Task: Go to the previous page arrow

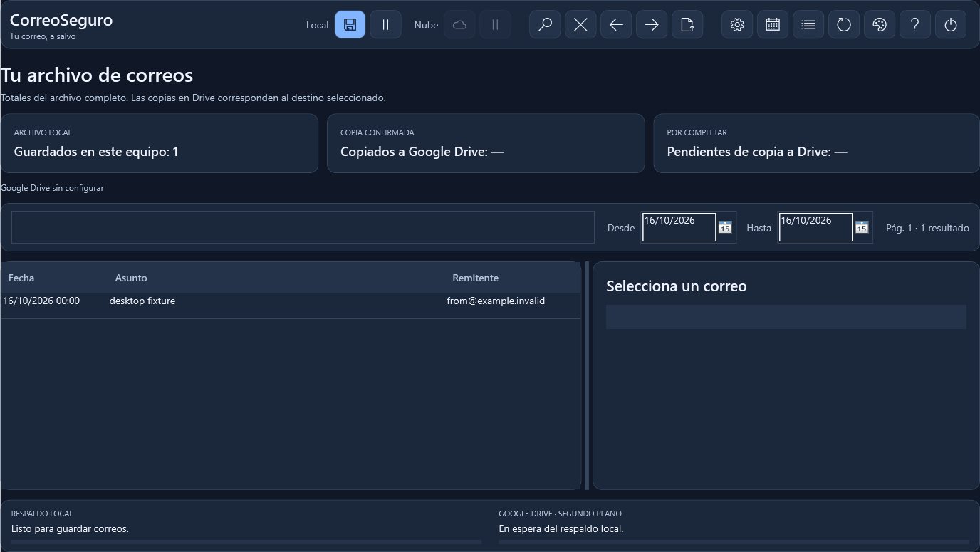Action: tap(616, 25)
